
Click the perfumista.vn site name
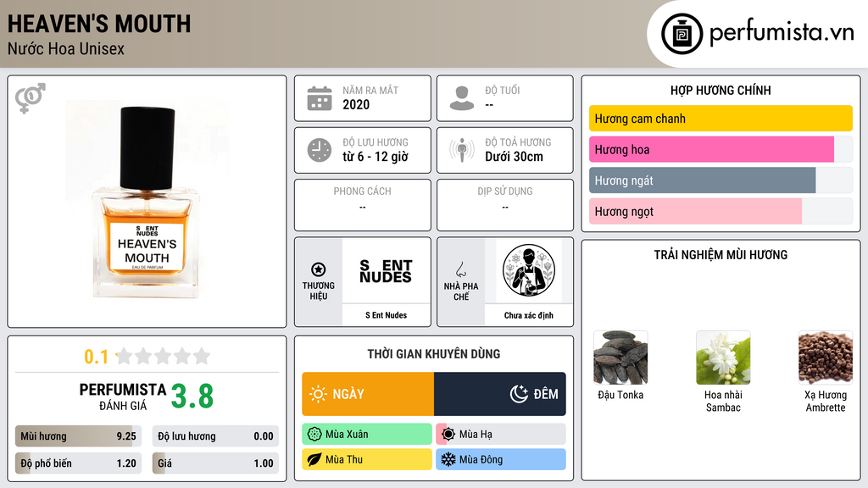pyautogui.click(x=782, y=33)
